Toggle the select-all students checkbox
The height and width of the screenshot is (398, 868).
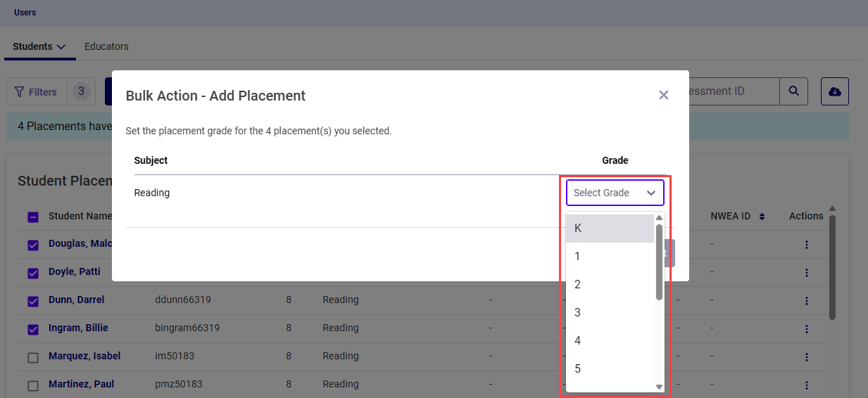tap(33, 217)
